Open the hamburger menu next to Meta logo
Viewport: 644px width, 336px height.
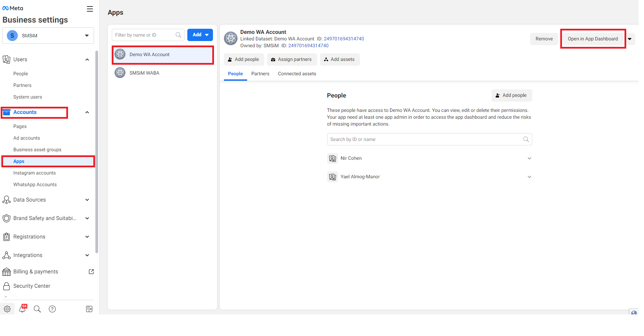(x=90, y=9)
